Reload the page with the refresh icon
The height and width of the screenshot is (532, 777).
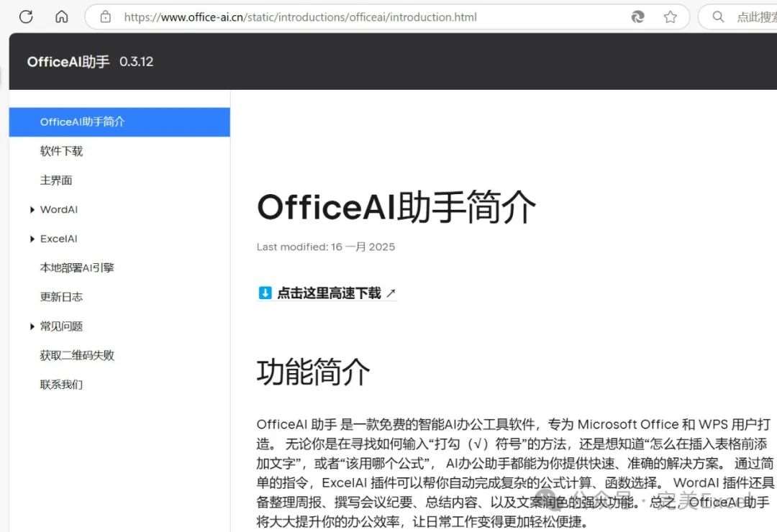[26, 17]
